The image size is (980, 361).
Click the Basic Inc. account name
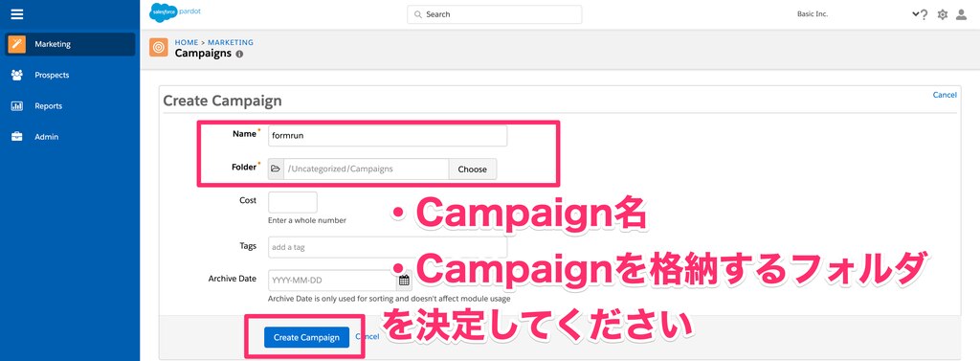click(x=813, y=13)
